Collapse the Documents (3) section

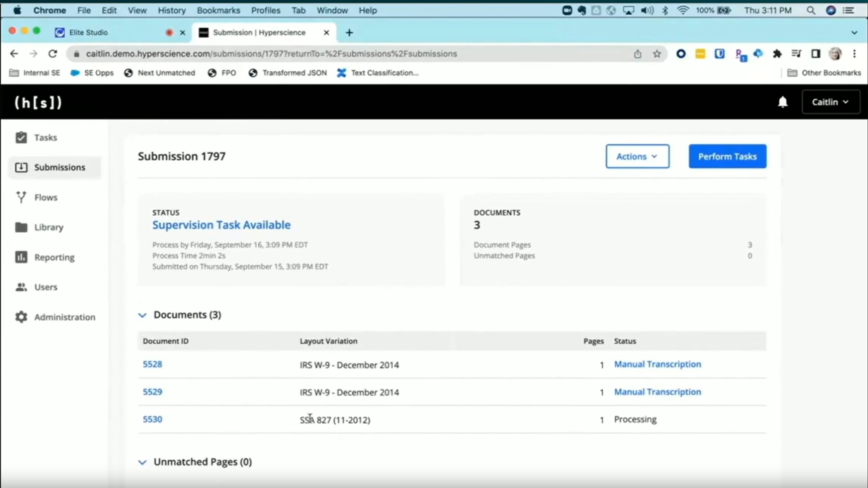coord(142,315)
